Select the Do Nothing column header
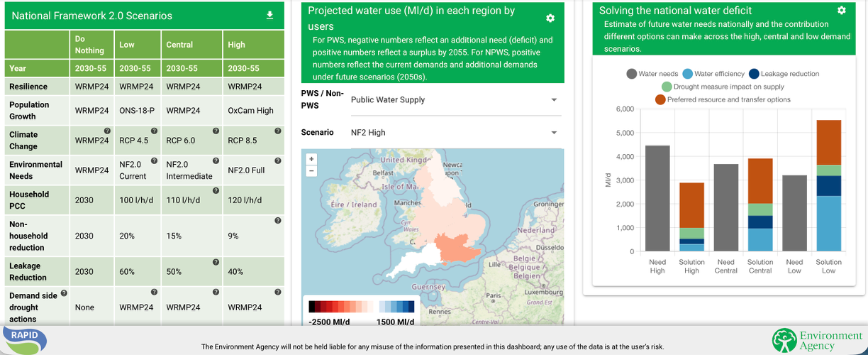The width and height of the screenshot is (868, 355). 92,44
